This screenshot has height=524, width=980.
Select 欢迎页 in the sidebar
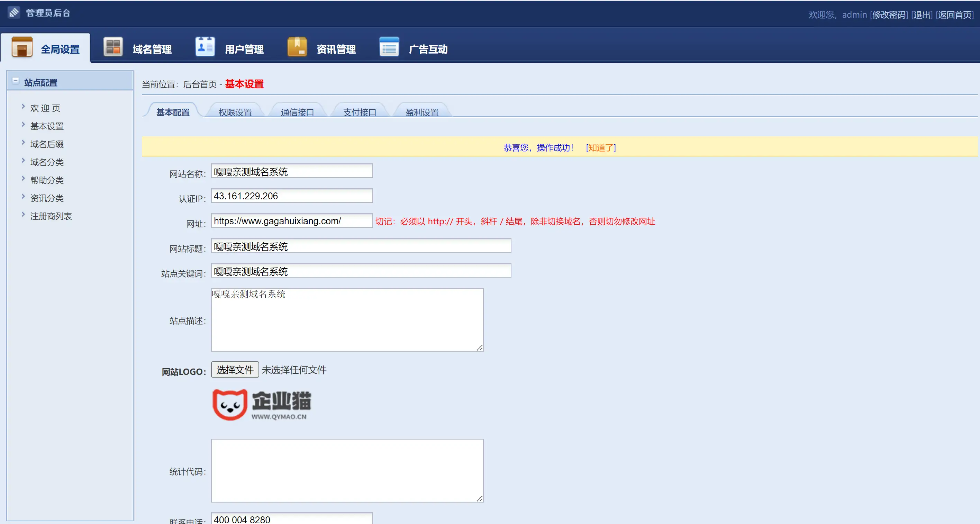point(45,108)
